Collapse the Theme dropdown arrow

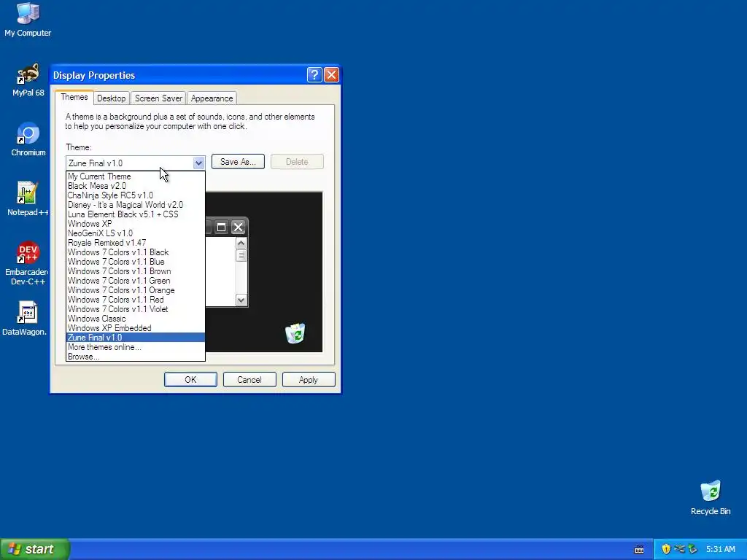coord(198,163)
